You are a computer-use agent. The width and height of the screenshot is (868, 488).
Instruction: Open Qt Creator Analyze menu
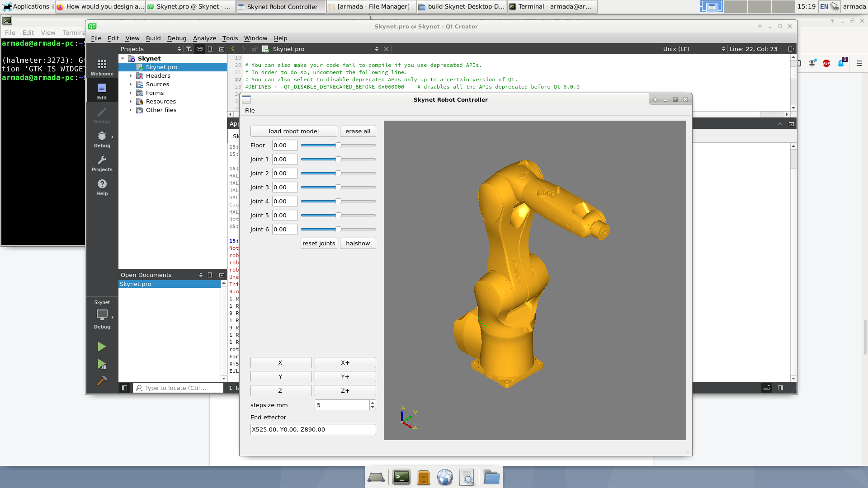point(204,38)
